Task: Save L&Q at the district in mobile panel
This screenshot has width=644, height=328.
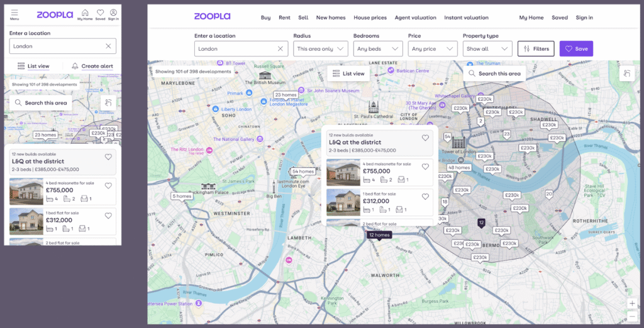Action: [108, 157]
